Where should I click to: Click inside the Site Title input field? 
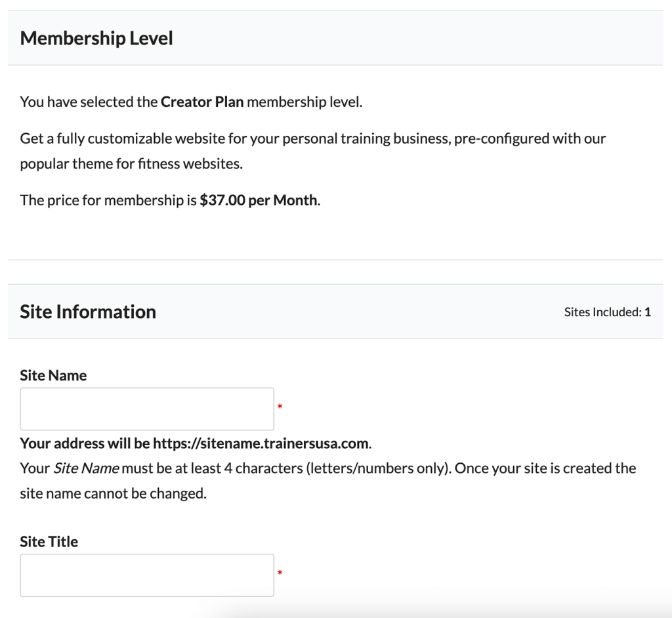(x=146, y=575)
